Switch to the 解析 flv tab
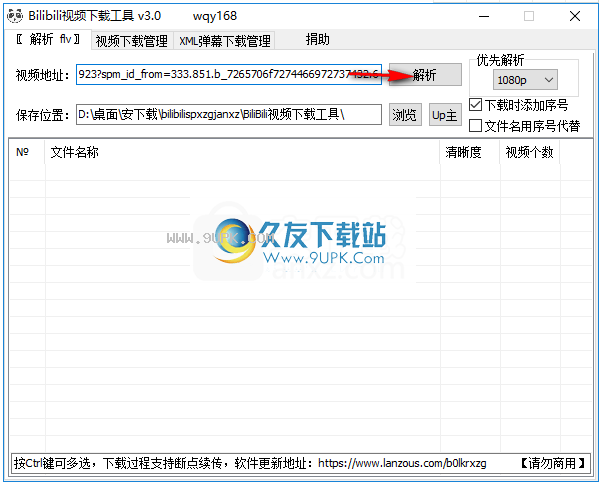Image resolution: width=606 pixels, height=482 pixels. tap(48, 39)
